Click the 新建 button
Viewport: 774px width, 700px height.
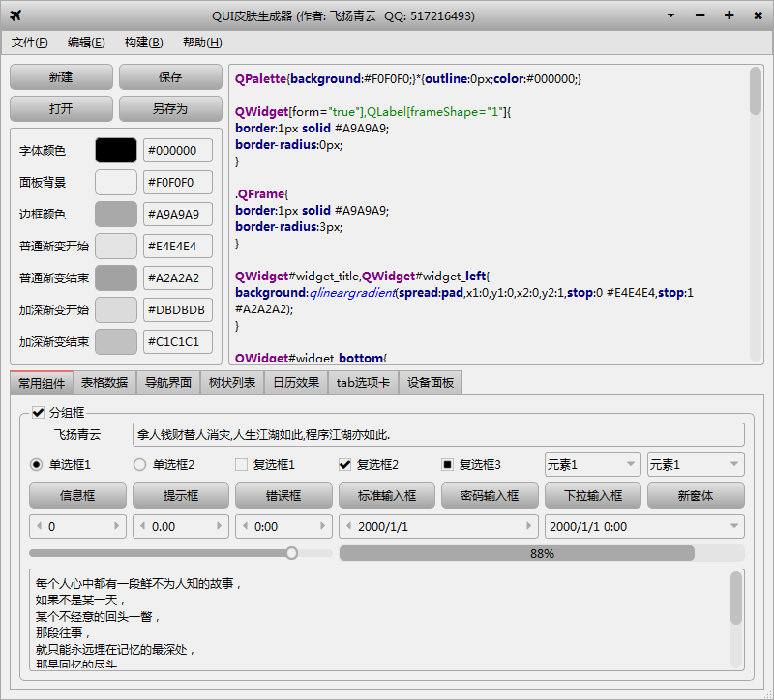pos(61,74)
